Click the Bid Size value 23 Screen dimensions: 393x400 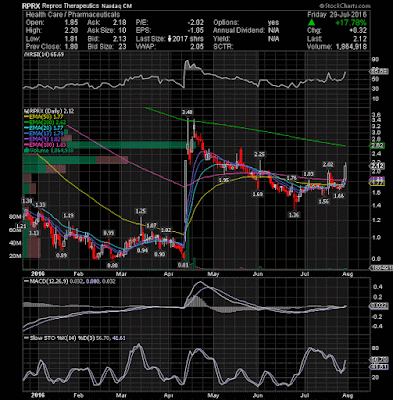[x=122, y=47]
